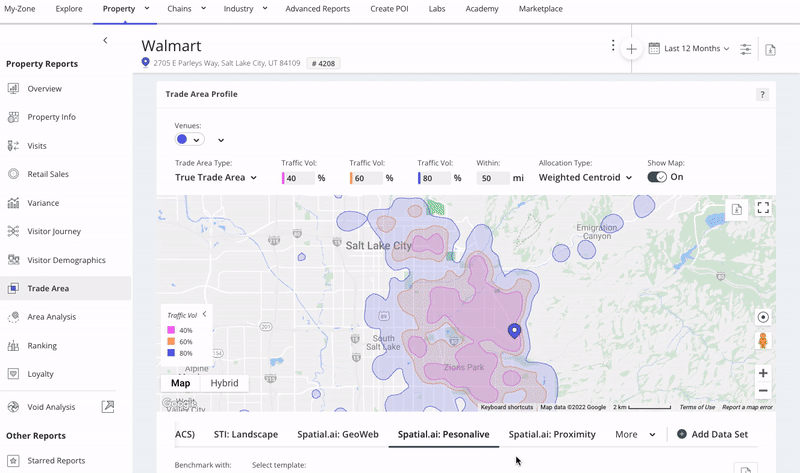The width and height of the screenshot is (800, 473).
Task: Switch to Spatial.ai: GeoWeb tab
Action: (x=338, y=434)
